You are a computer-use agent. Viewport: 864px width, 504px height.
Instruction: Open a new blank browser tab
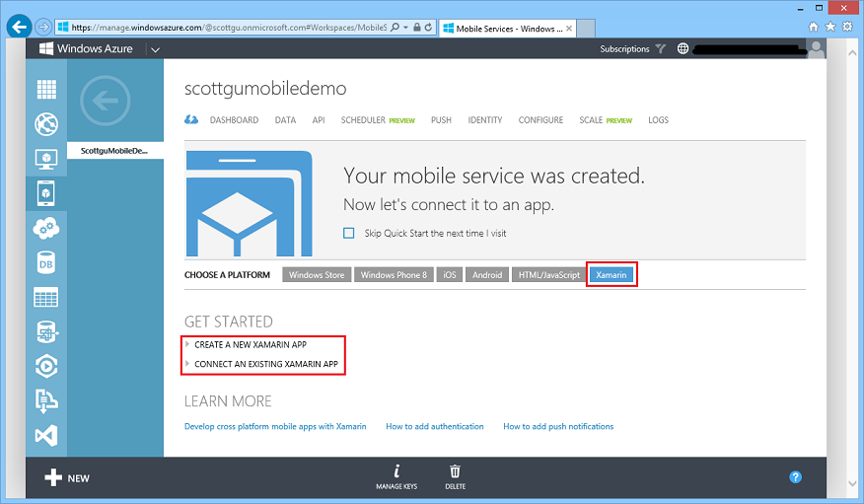(586, 29)
